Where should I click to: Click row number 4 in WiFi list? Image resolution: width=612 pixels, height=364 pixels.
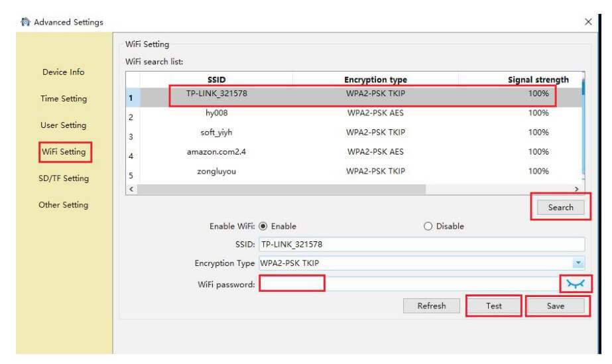(x=131, y=156)
